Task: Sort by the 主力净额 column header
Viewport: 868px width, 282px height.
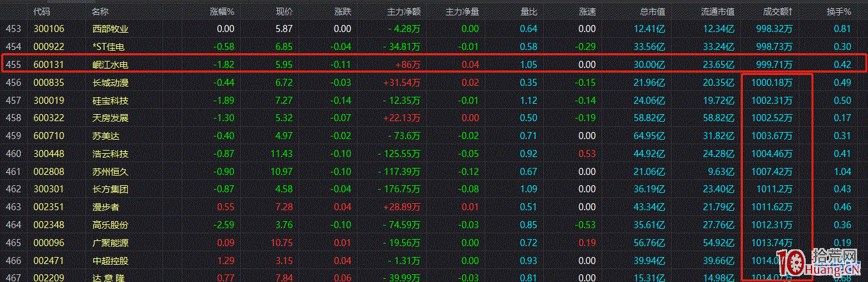Action: (x=404, y=12)
